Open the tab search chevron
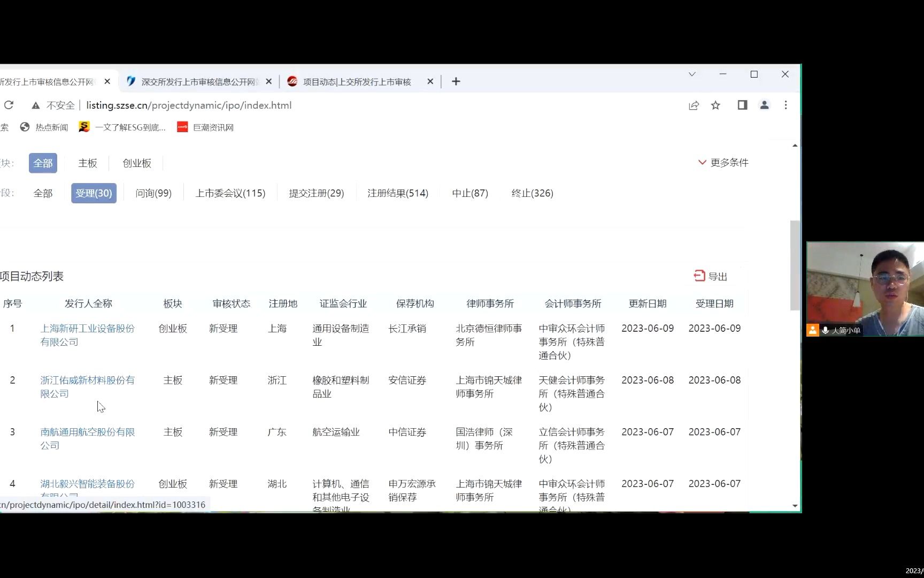This screenshot has height=578, width=924. pyautogui.click(x=692, y=74)
